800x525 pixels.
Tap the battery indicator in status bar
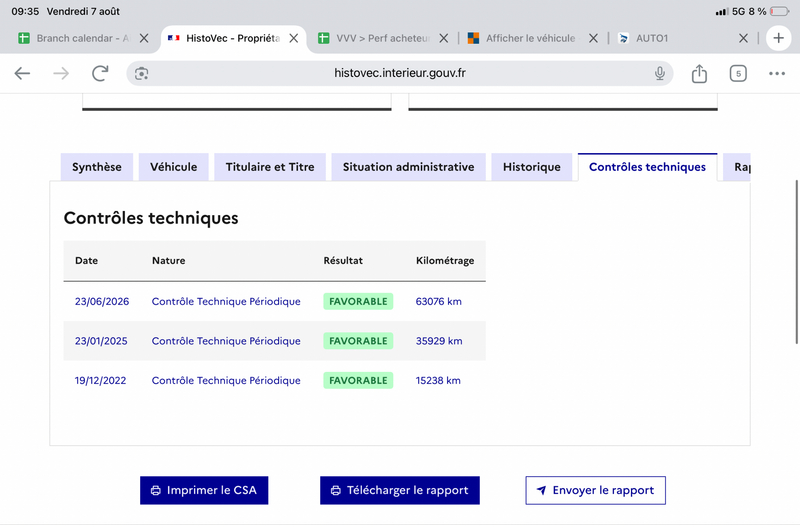click(780, 11)
